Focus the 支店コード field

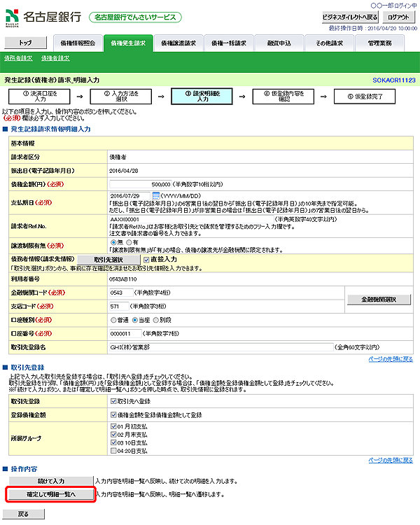(119, 307)
